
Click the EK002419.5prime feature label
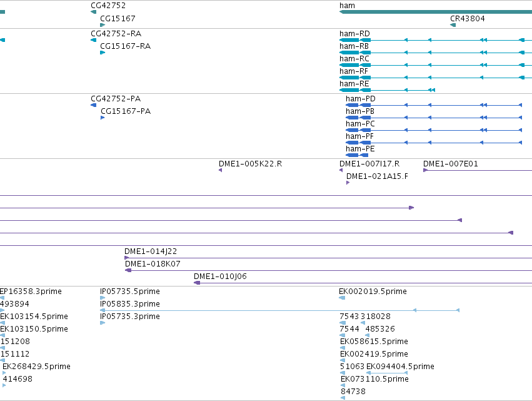(374, 354)
